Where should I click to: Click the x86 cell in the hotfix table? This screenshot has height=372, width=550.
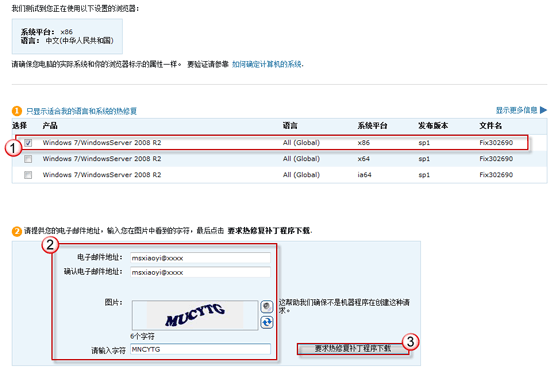[364, 143]
